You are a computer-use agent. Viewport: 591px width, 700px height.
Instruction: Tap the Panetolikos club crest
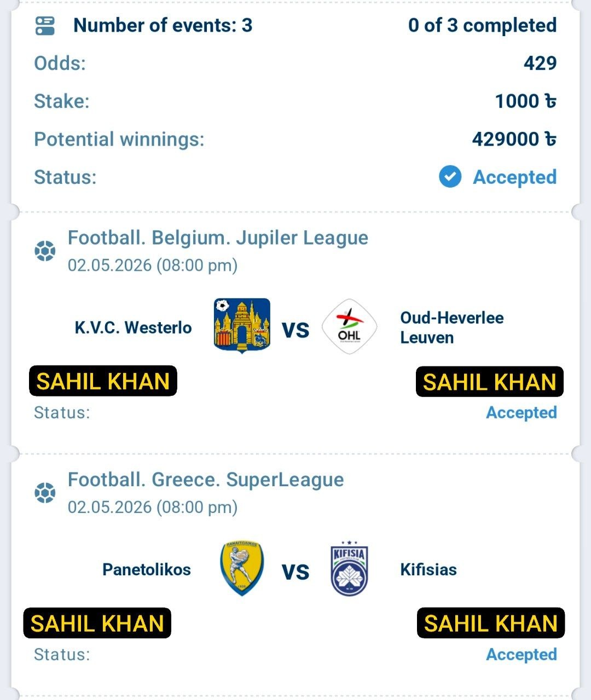point(242,568)
